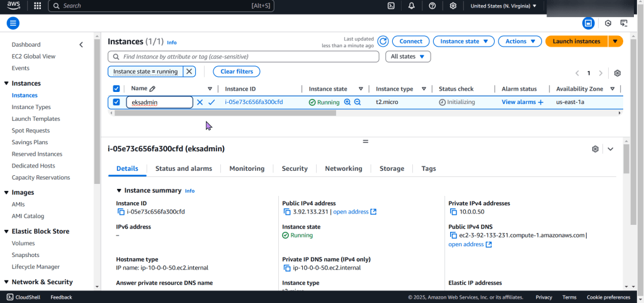
Task: Uncheck the eksadmin instance row checkbox
Action: pyautogui.click(x=116, y=102)
